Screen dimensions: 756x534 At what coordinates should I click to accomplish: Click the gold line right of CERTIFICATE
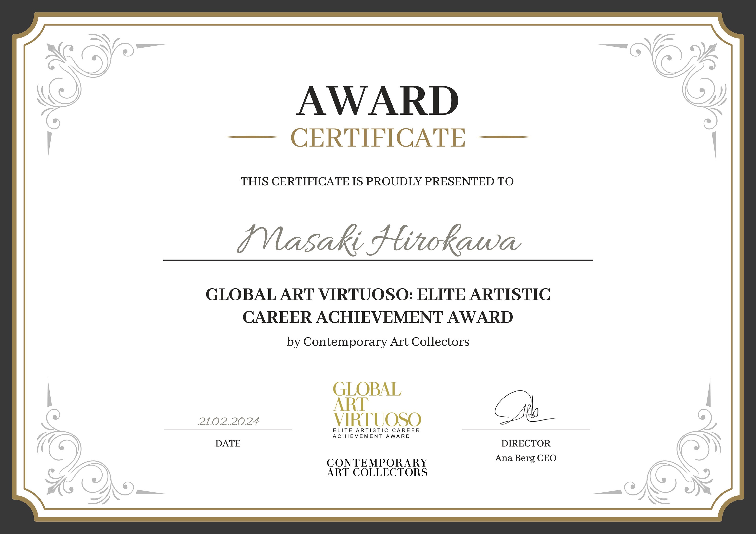pyautogui.click(x=503, y=137)
